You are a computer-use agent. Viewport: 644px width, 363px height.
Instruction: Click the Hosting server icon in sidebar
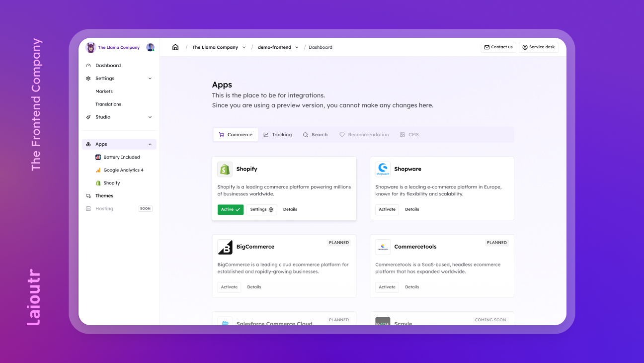click(88, 209)
